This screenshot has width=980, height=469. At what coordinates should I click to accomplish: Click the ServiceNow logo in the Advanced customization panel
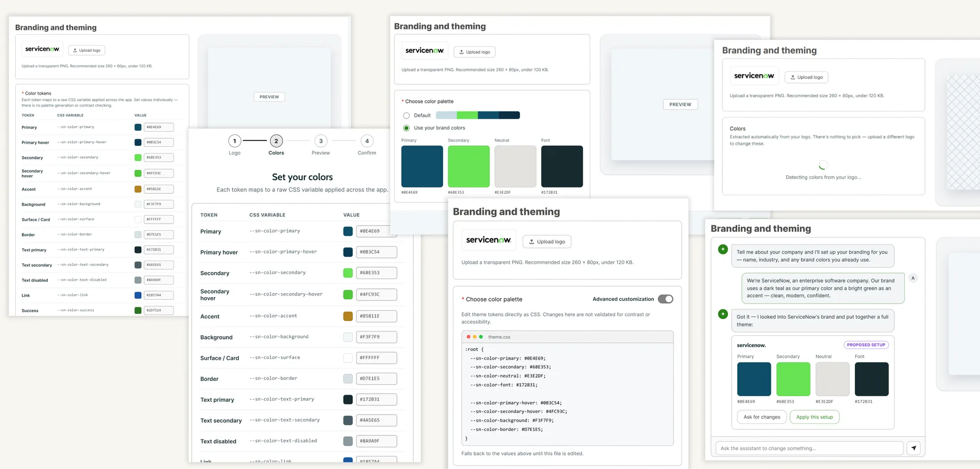pos(488,240)
